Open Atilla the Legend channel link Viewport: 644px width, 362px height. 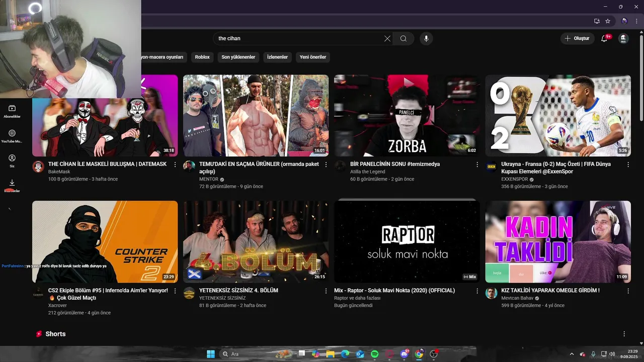368,171
